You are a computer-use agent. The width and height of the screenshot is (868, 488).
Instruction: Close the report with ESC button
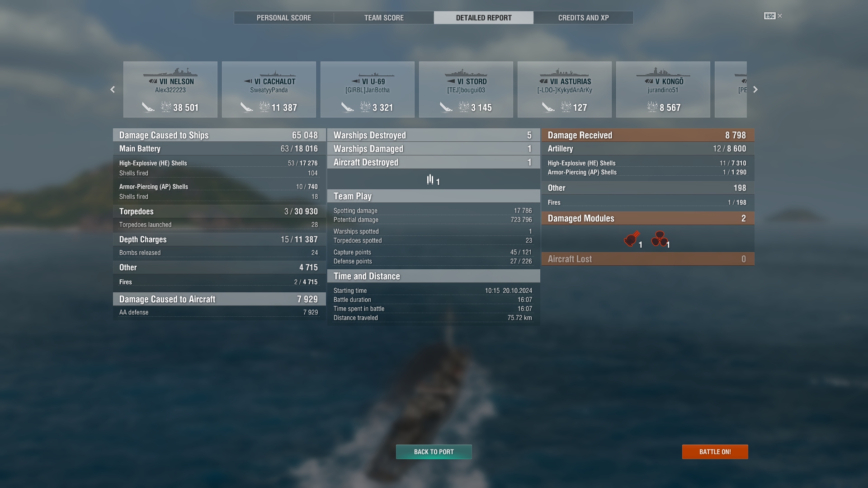pos(773,16)
